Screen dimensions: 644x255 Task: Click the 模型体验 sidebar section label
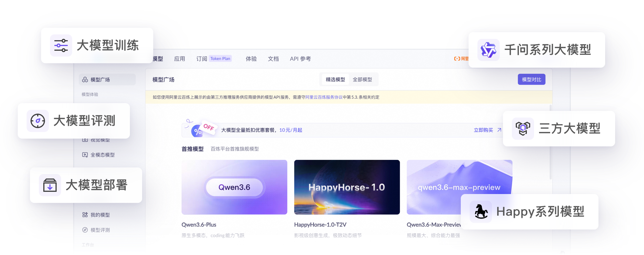pos(90,95)
